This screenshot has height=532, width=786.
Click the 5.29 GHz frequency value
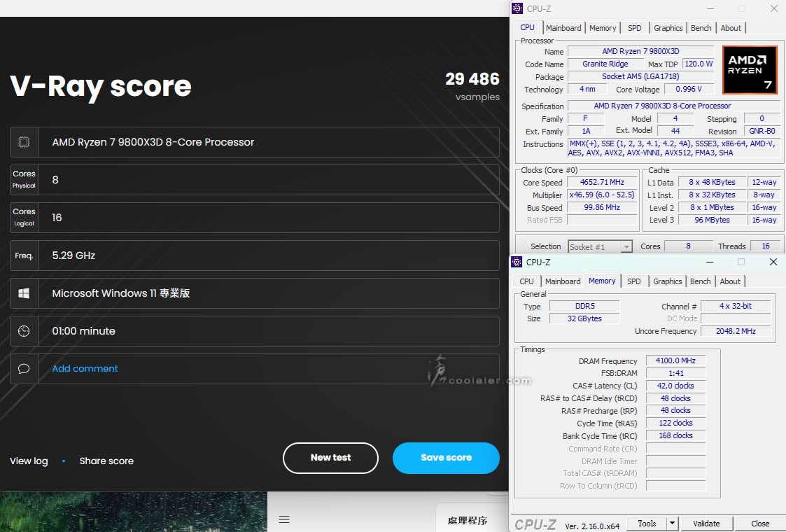[x=73, y=255]
